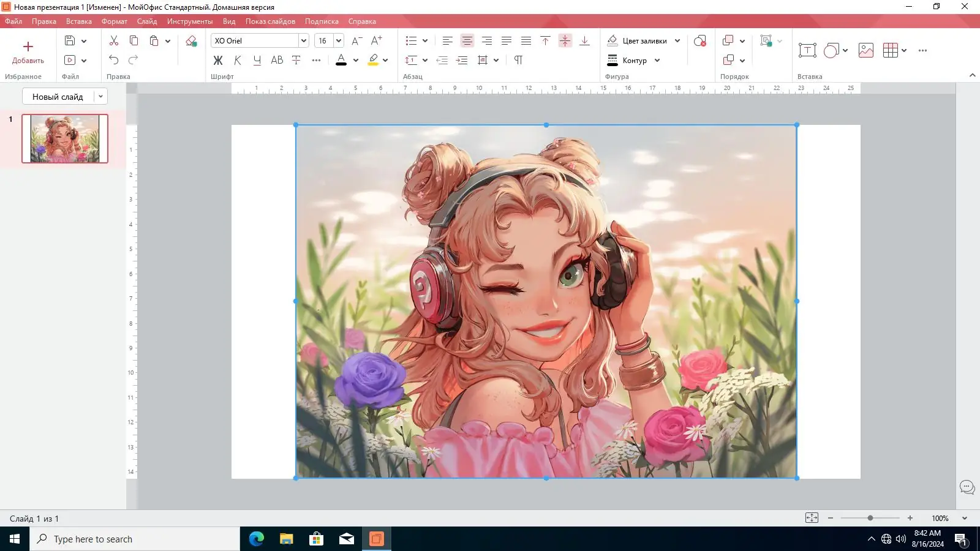
Task: Expand the bullet list options arrow
Action: point(425,41)
